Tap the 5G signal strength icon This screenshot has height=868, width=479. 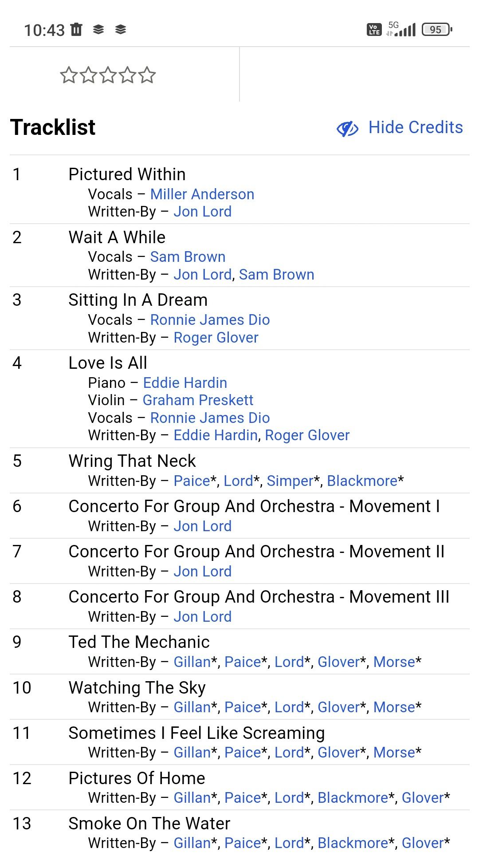point(401,29)
